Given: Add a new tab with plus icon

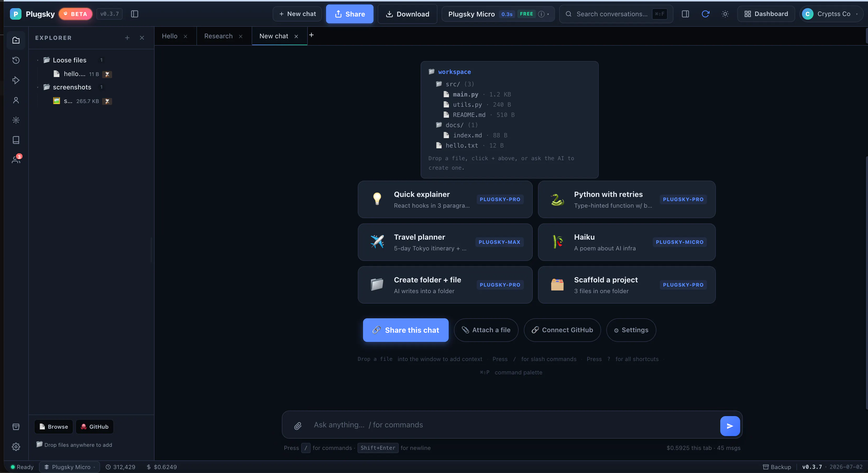Looking at the screenshot, I should (x=311, y=35).
